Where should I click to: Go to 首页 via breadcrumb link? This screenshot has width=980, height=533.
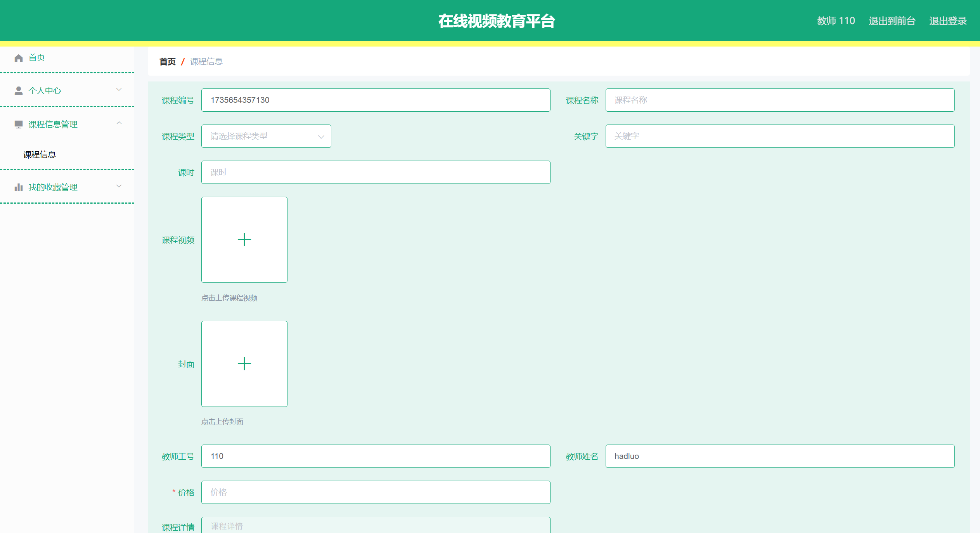(x=167, y=62)
